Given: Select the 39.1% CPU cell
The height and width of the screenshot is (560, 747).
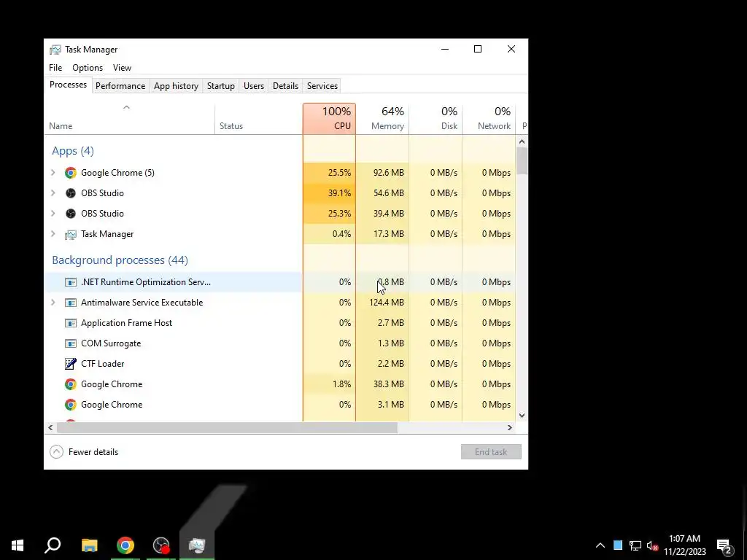Looking at the screenshot, I should 329,193.
